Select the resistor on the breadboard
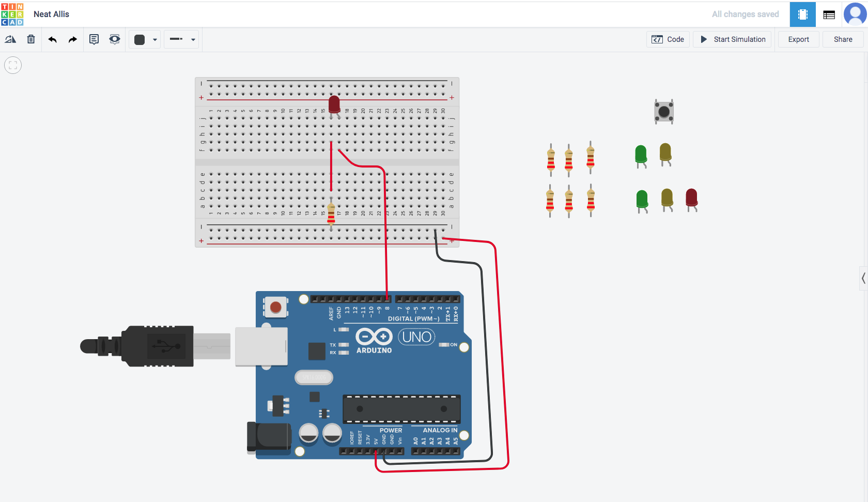The image size is (868, 502). (x=331, y=213)
